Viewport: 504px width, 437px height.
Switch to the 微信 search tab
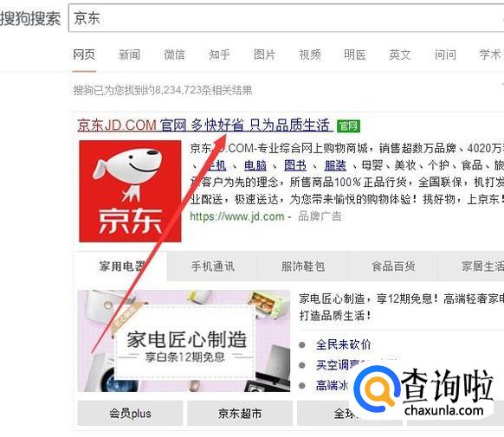click(x=175, y=55)
